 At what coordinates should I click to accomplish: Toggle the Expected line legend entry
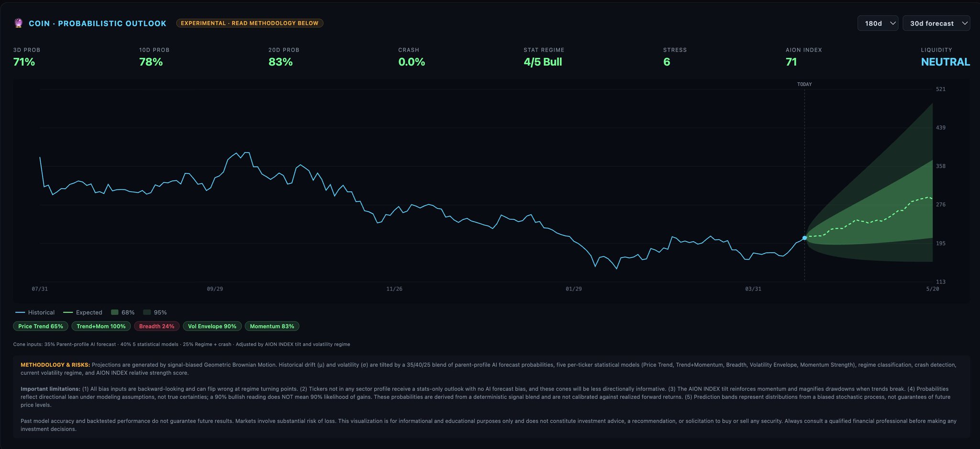[x=83, y=313]
